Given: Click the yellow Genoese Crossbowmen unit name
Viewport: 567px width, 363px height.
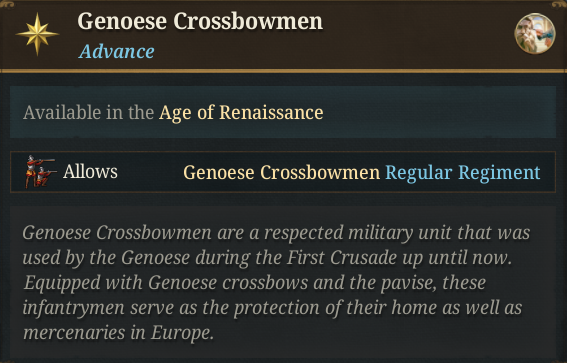Looking at the screenshot, I should click(x=282, y=172).
